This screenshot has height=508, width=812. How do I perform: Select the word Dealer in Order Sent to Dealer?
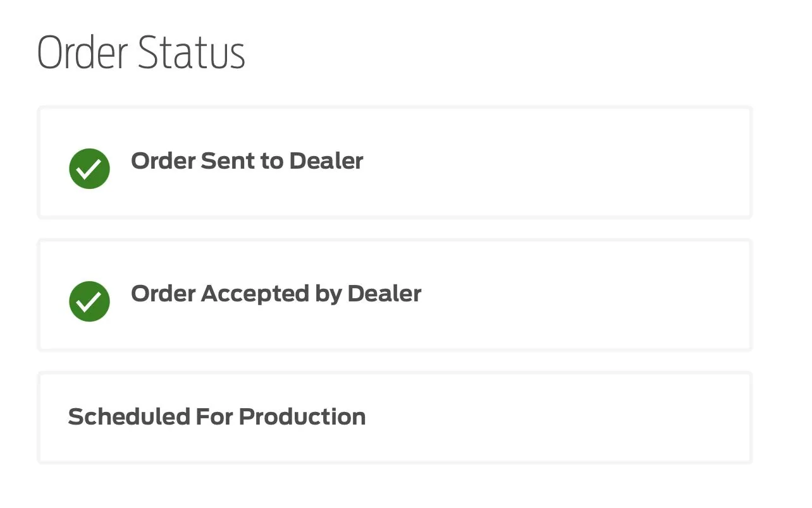326,161
